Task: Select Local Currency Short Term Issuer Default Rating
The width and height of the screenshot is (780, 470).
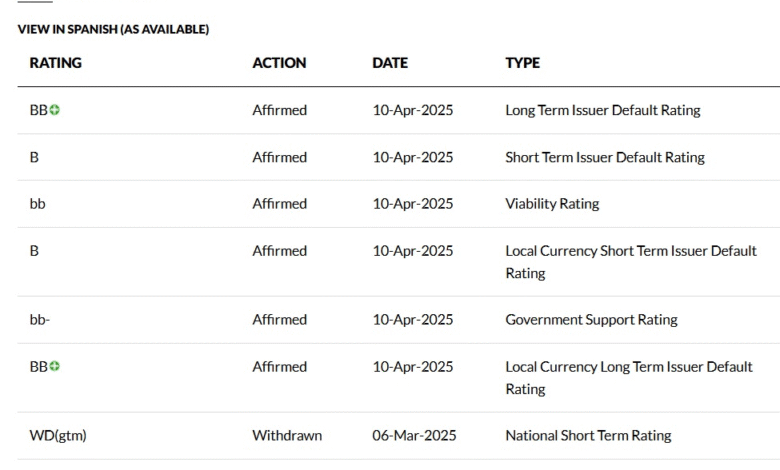Action: [x=631, y=262]
